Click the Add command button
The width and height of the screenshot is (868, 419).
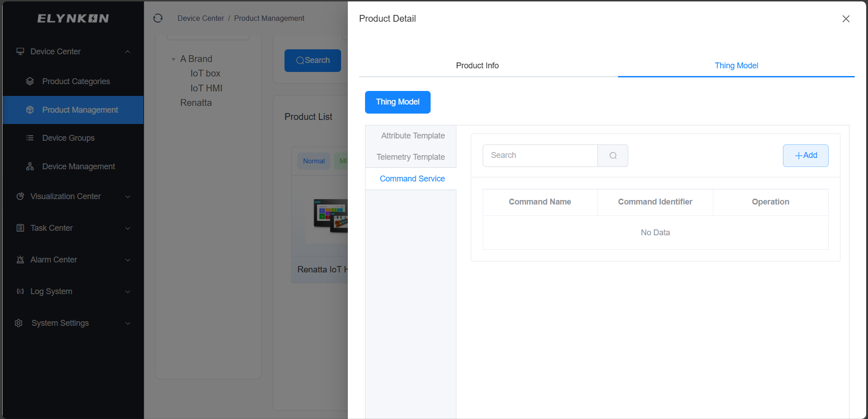(806, 156)
